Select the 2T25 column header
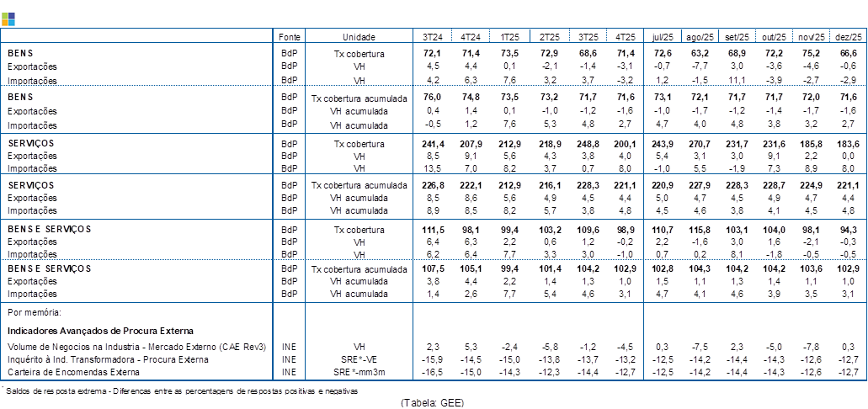The height and width of the screenshot is (409, 868). click(548, 37)
